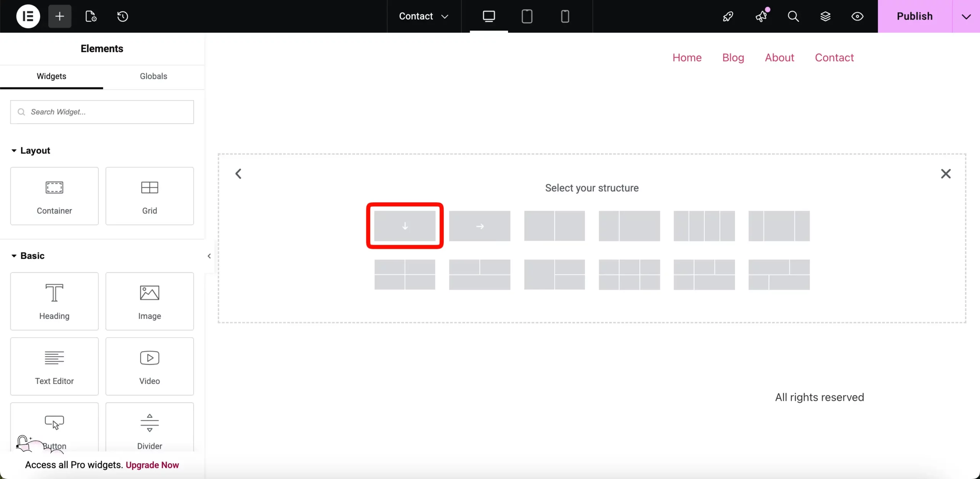The height and width of the screenshot is (479, 980).
Task: Open Page Settings via document gear icon
Action: [91, 16]
